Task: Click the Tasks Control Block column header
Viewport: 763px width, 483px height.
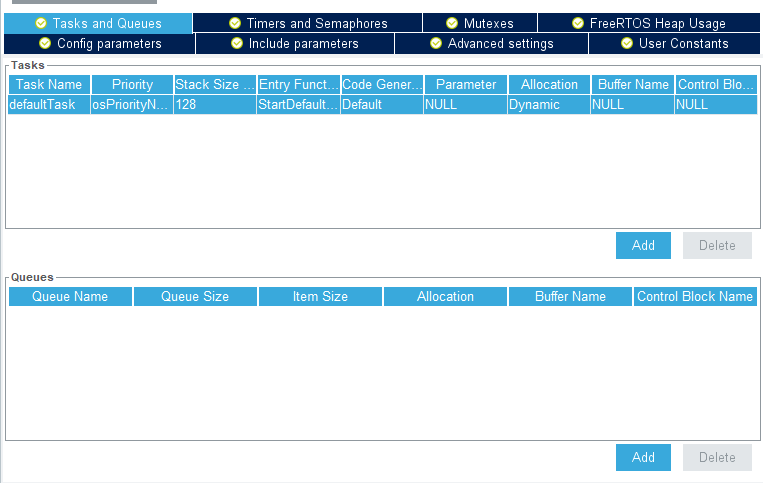Action: (x=716, y=85)
